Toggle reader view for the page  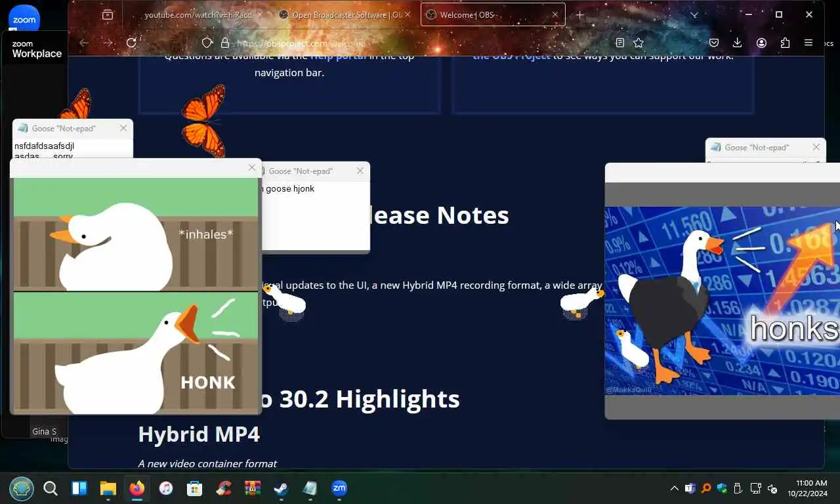[x=620, y=43]
